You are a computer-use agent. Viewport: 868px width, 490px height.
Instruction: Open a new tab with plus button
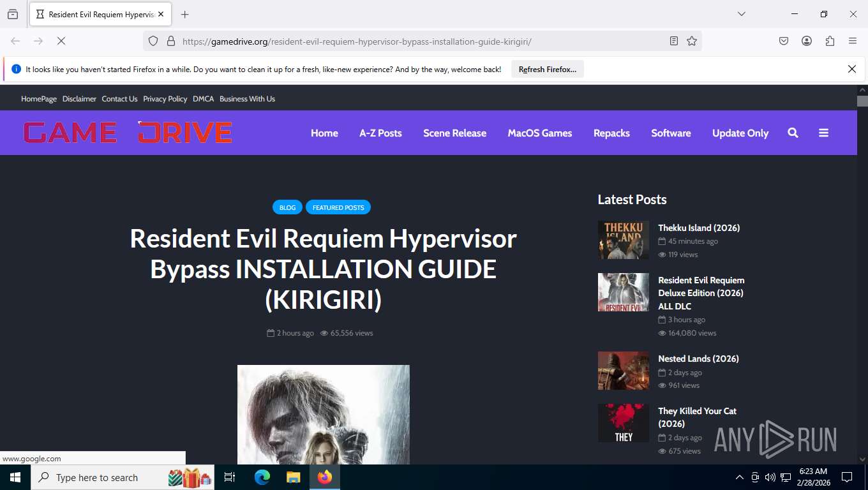[185, 14]
